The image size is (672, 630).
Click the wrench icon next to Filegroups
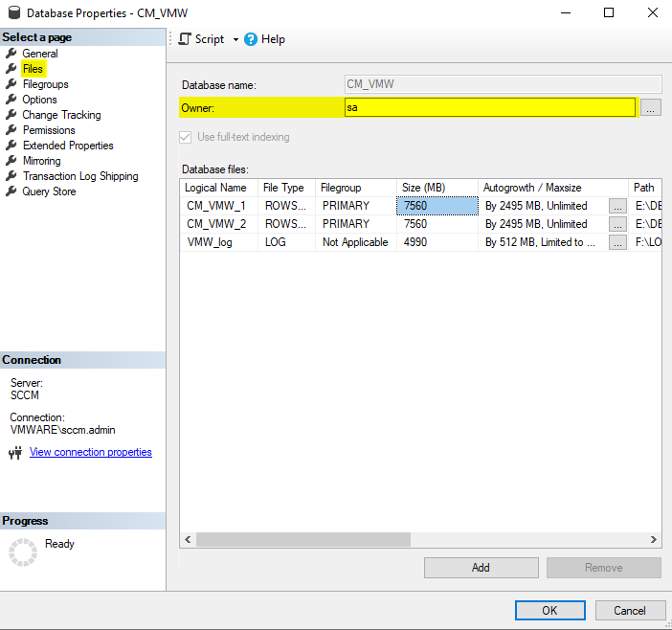pos(11,84)
